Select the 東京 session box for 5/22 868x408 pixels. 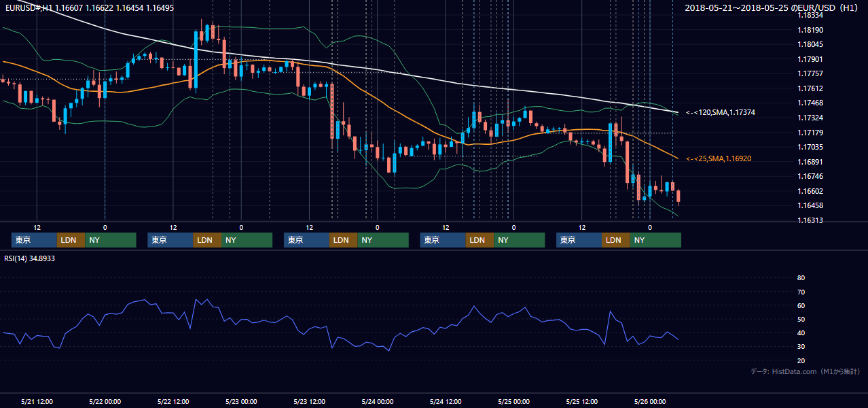[170, 240]
